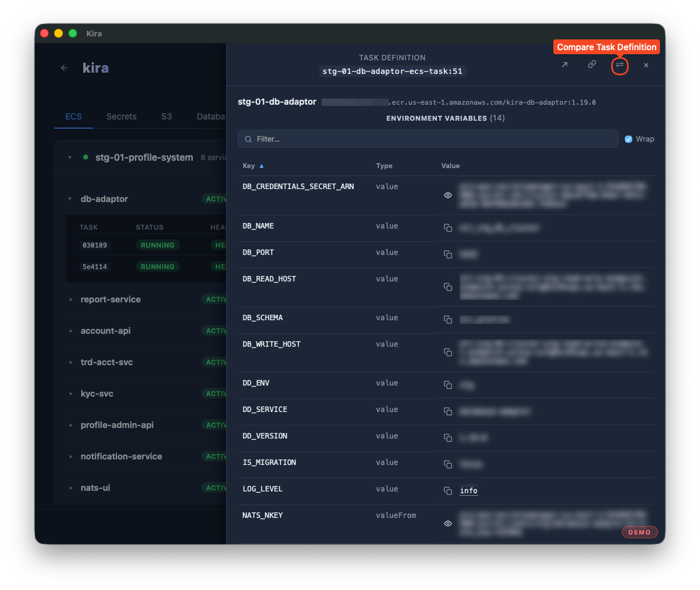This screenshot has height=590, width=700.
Task: Click the info value of LOG_LEVEL
Action: coord(468,491)
